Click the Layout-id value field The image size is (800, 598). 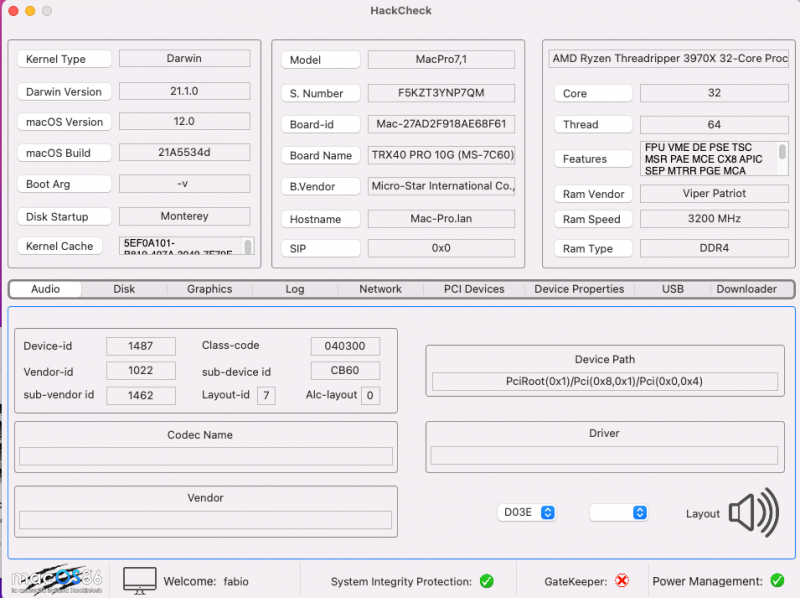click(x=266, y=396)
